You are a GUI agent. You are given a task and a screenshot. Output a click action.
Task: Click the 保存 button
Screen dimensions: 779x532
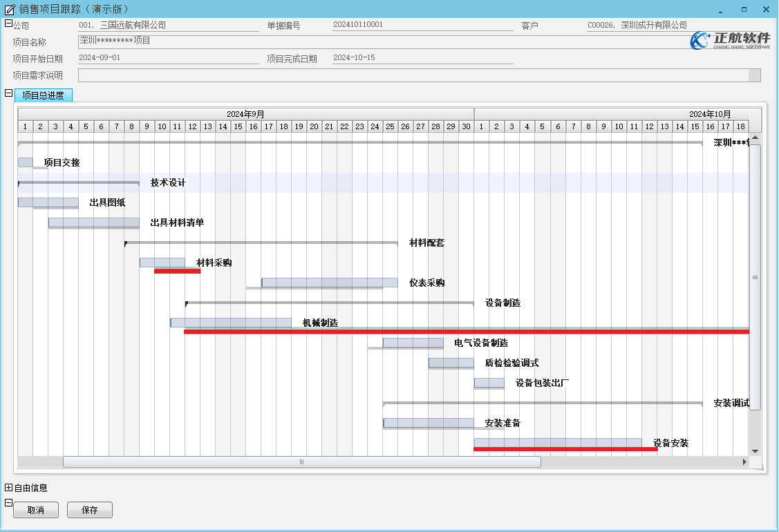coord(90,510)
